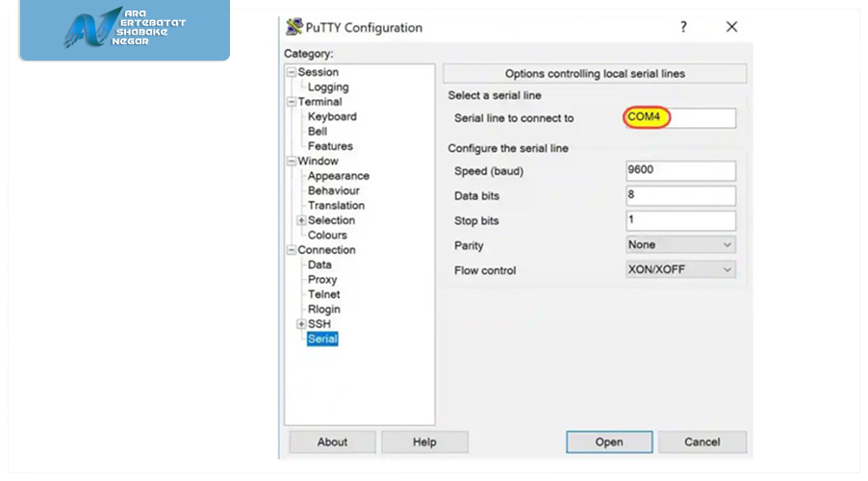The width and height of the screenshot is (868, 481).
Task: Open the Bell settings category
Action: (318, 131)
